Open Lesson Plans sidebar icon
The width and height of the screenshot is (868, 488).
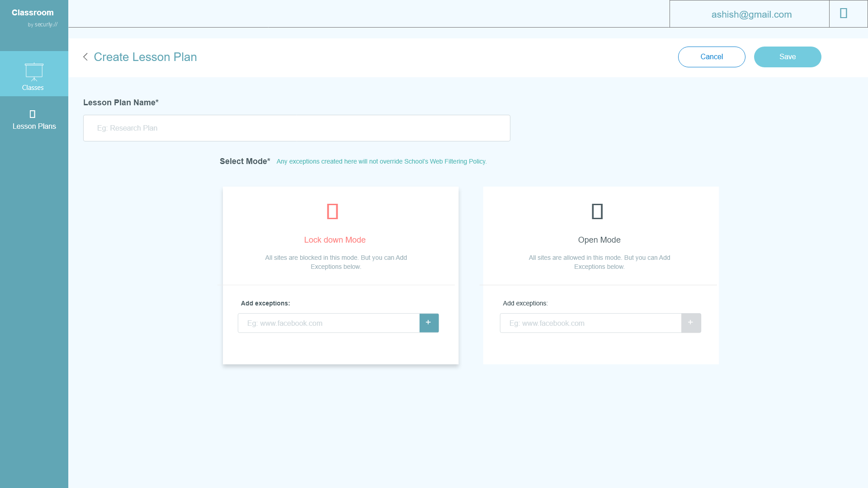point(33,114)
